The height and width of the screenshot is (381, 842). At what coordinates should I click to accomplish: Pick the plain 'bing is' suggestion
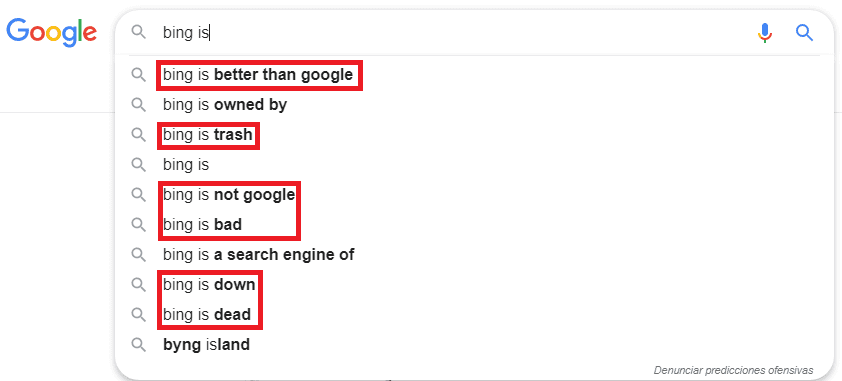[x=186, y=165]
